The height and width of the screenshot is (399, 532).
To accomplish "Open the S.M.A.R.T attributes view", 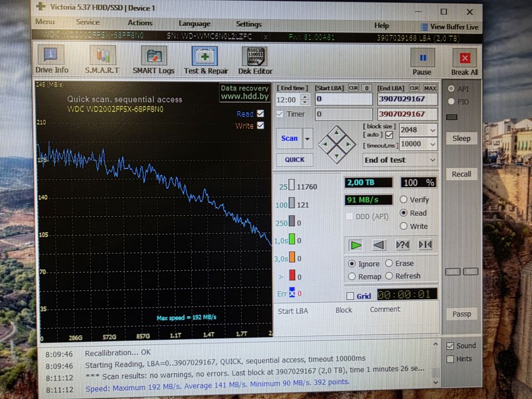I will coord(102,60).
